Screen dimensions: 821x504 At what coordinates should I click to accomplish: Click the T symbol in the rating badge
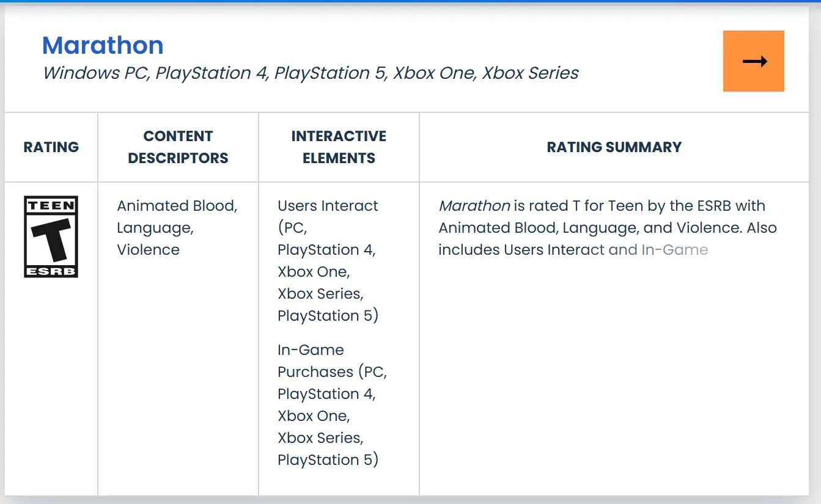point(50,238)
